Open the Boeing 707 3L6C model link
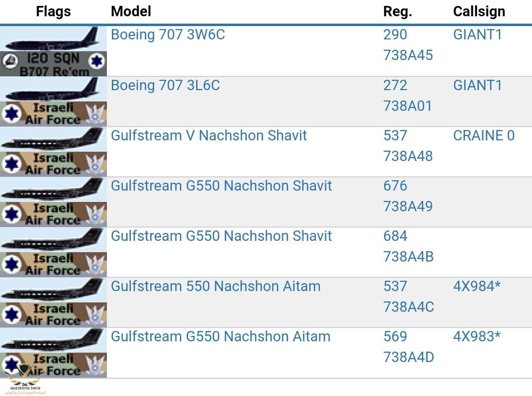The height and width of the screenshot is (396, 532). [x=165, y=85]
